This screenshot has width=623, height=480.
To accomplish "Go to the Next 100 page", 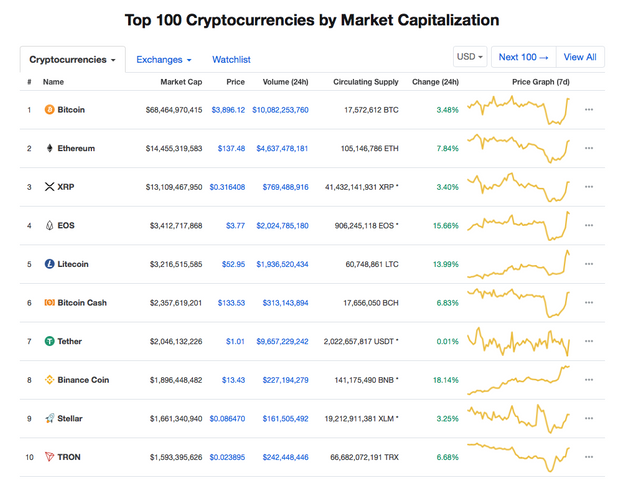I will (x=523, y=57).
